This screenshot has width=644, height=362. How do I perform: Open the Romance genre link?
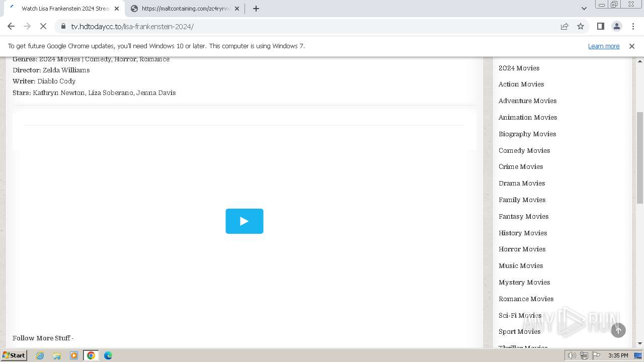154,59
